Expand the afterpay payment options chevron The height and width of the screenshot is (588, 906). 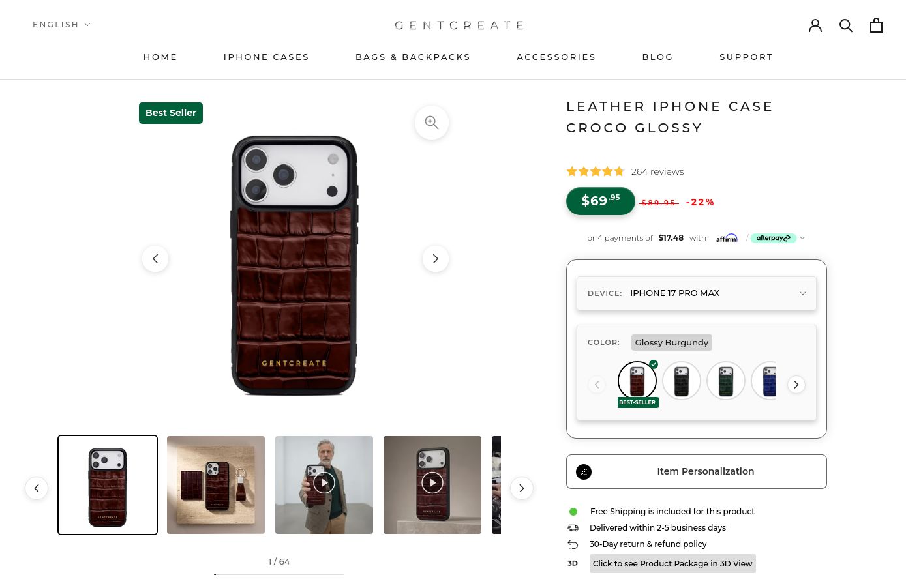pyautogui.click(x=802, y=238)
